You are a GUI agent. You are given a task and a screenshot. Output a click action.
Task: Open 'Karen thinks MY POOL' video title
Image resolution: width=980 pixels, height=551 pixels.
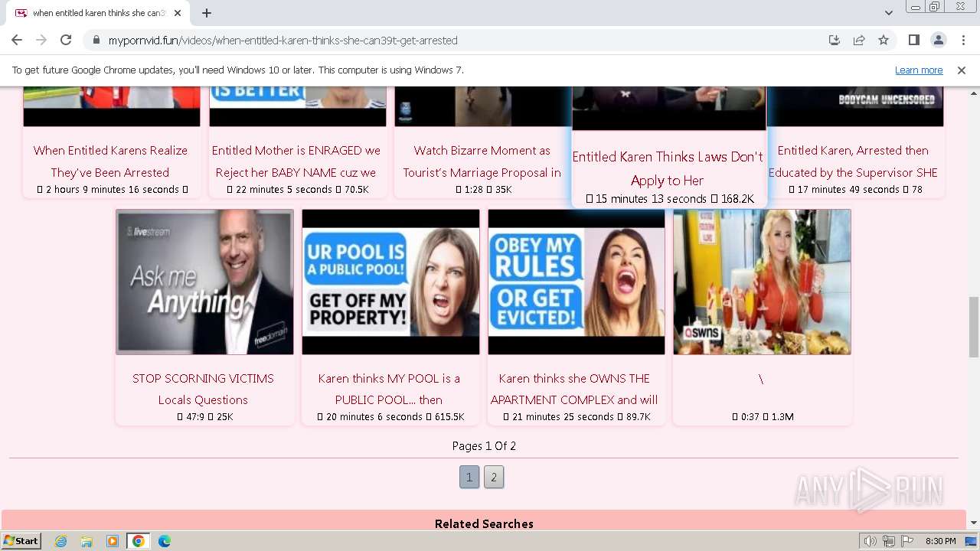pyautogui.click(x=389, y=389)
